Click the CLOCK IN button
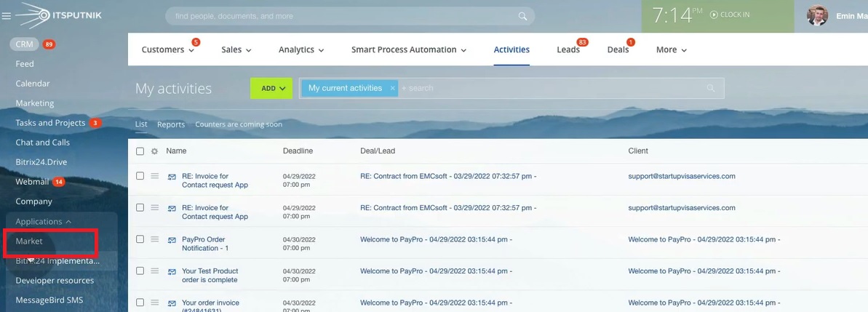This screenshot has height=312, width=868. (730, 15)
